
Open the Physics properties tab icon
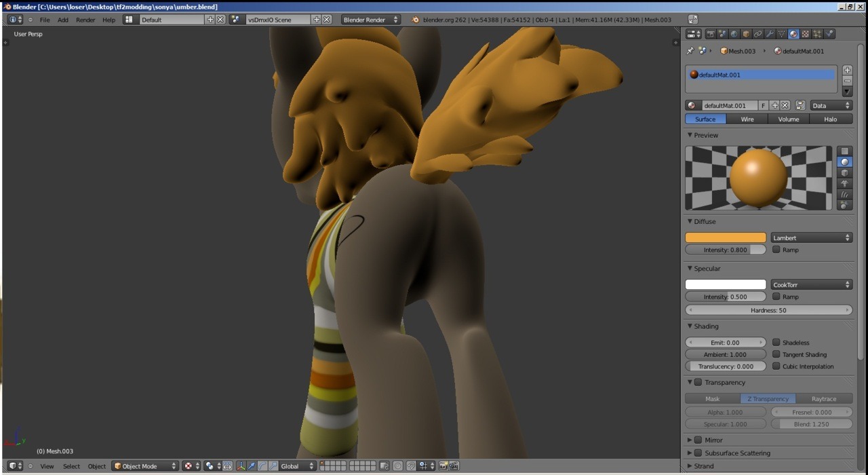click(x=829, y=34)
